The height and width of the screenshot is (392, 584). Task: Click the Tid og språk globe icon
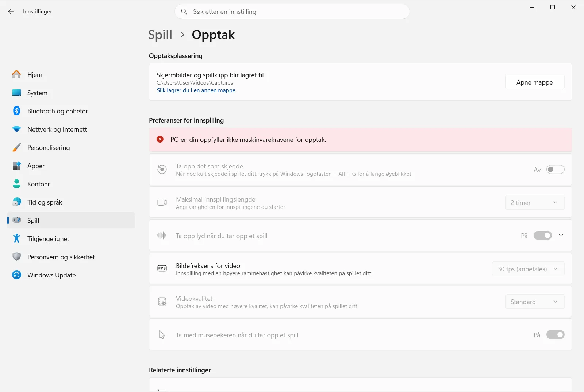[16, 202]
